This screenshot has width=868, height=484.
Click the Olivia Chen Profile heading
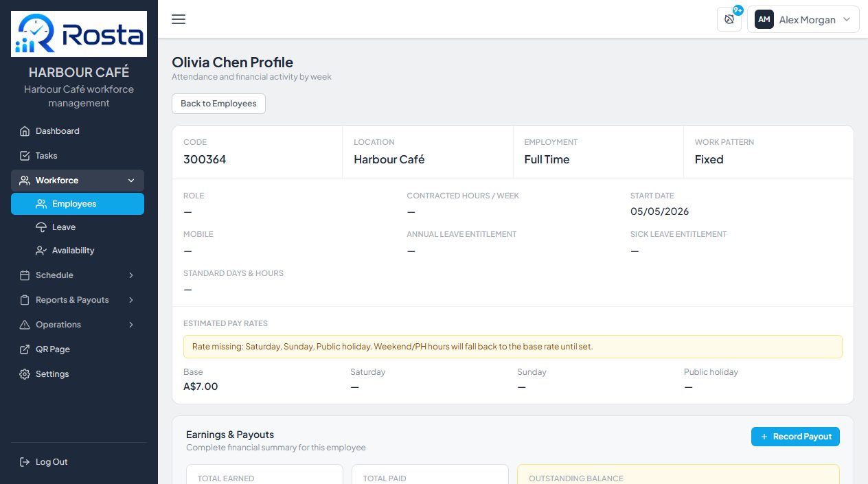(x=232, y=62)
